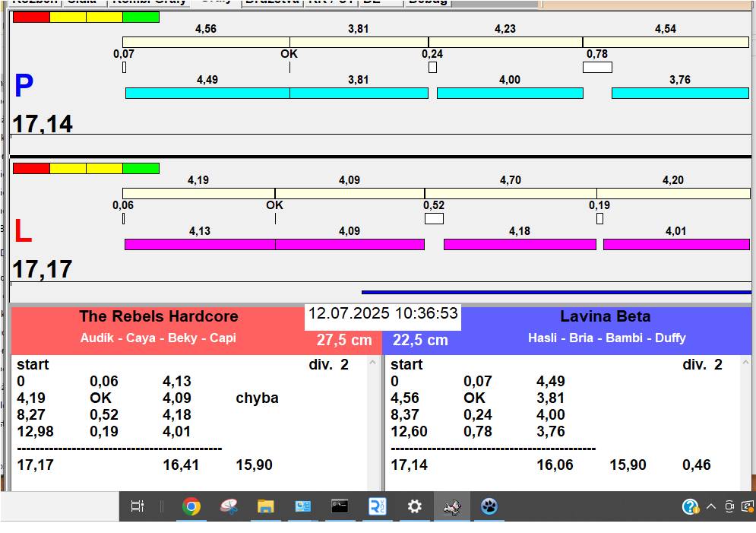Open Task View from the taskbar
The width and height of the screenshot is (756, 533).
click(138, 506)
